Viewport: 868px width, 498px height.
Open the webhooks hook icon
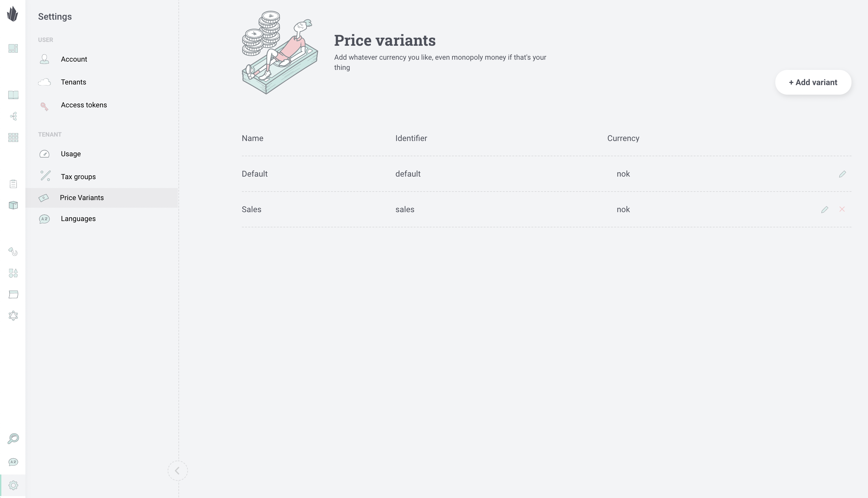point(13,252)
